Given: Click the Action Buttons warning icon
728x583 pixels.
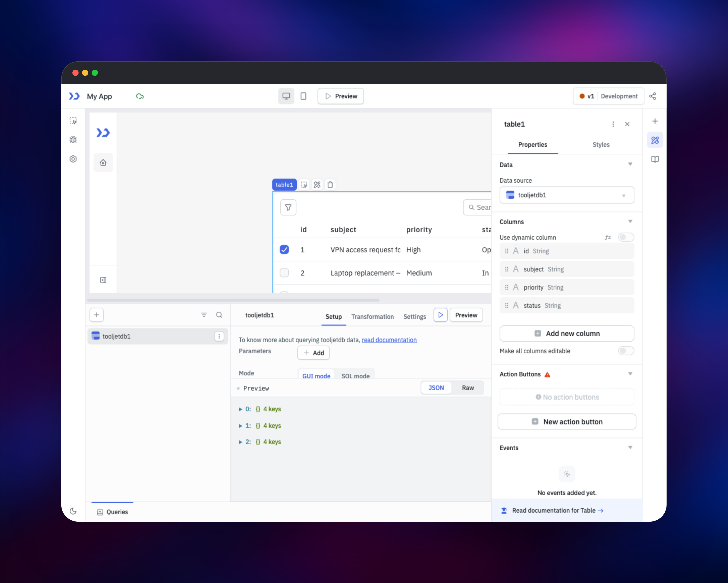Looking at the screenshot, I should click(x=547, y=375).
